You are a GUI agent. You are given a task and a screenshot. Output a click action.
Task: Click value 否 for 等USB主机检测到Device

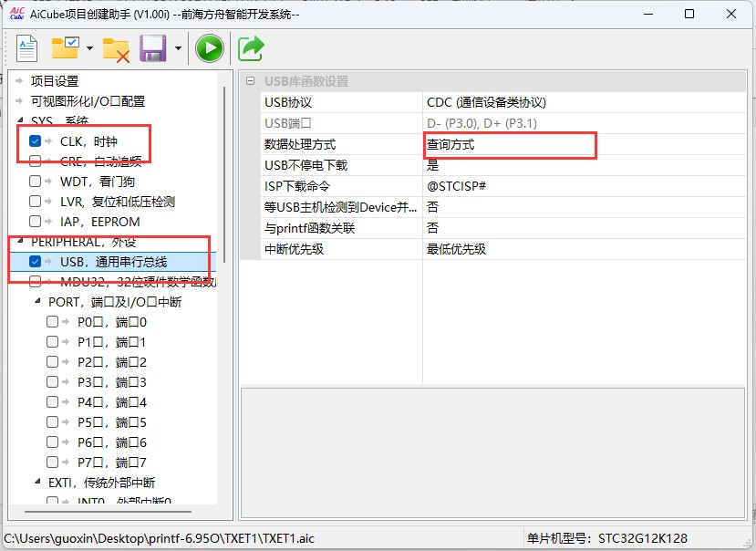[x=584, y=207]
